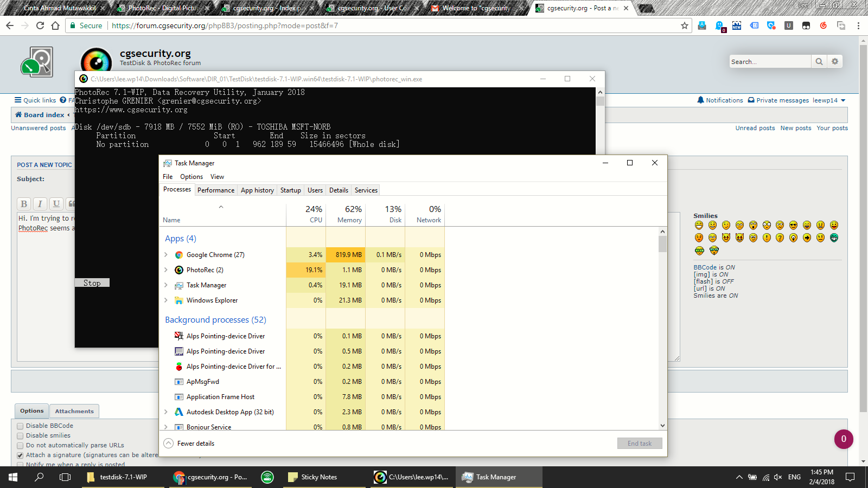This screenshot has width=868, height=488.
Task: Expand the Task Manager process row
Action: click(166, 285)
